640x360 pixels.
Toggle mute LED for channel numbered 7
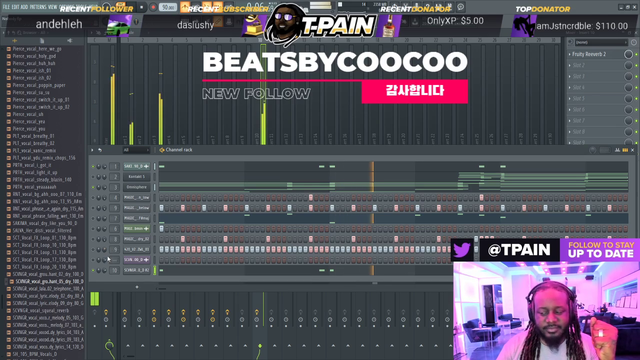(93, 218)
